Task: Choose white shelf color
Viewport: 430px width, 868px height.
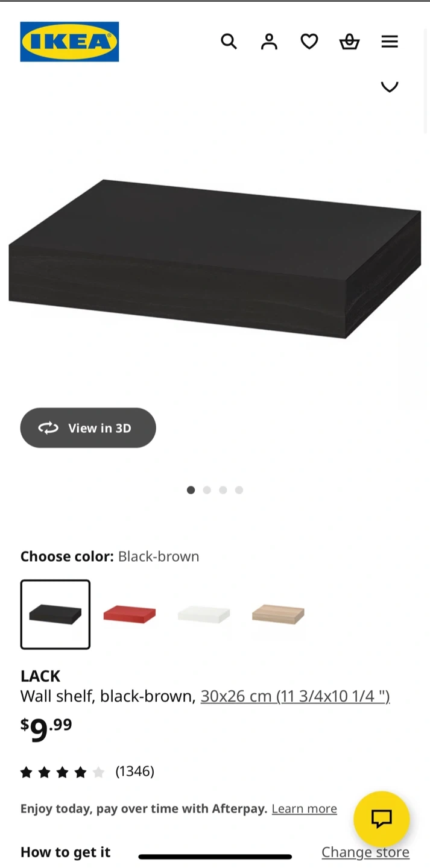Action: coord(204,614)
